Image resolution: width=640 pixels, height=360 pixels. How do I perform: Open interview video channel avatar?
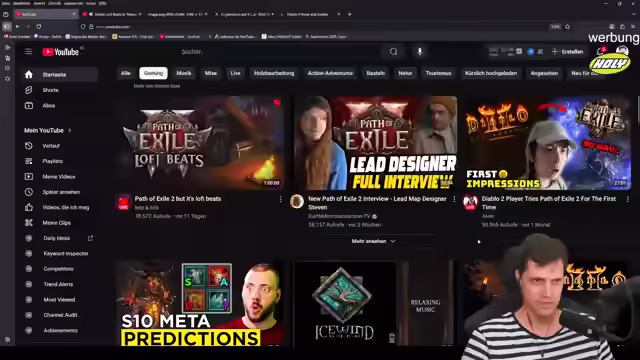297,201
